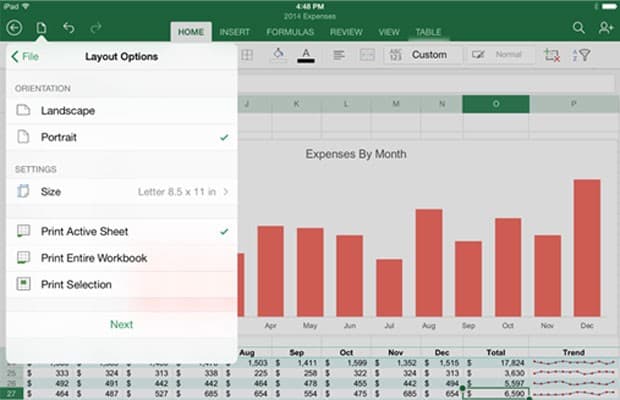Open the File document icon menu
Image resolution: width=620 pixels, height=400 pixels.
click(42, 28)
